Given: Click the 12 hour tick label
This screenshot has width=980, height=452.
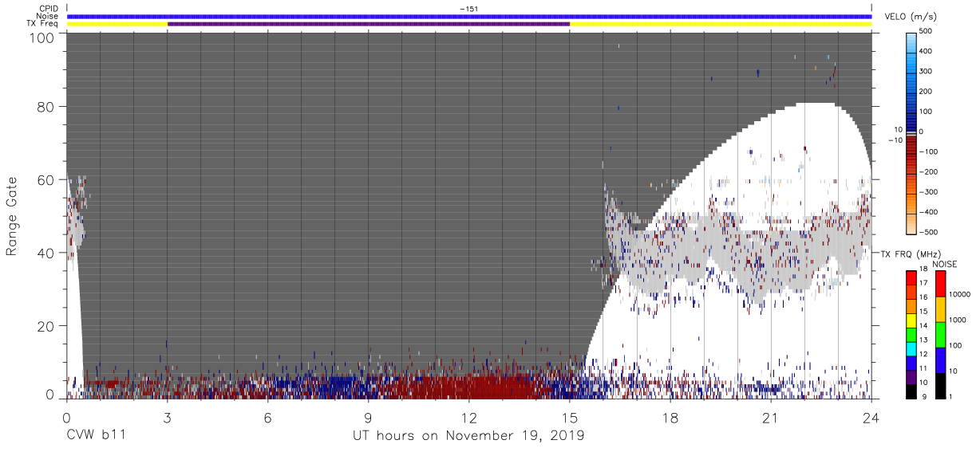Looking at the screenshot, I should point(469,418).
